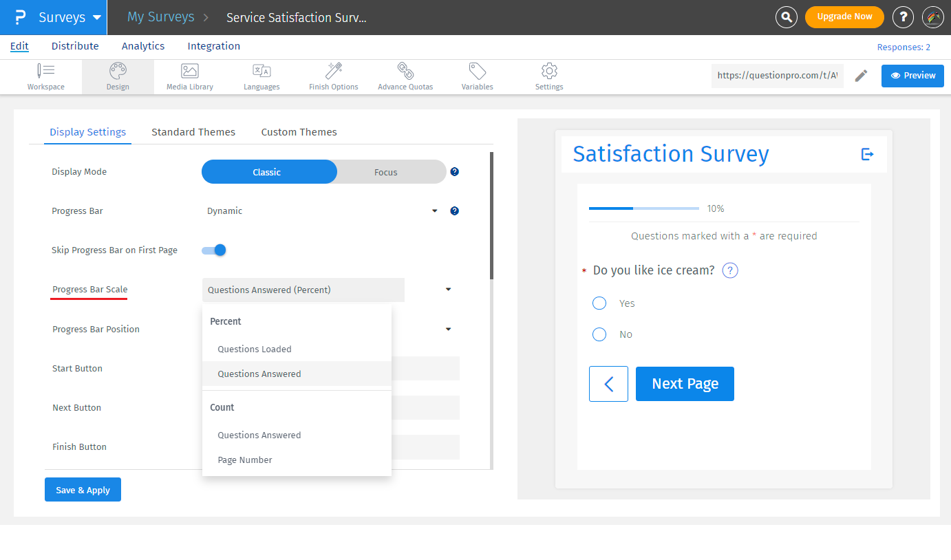Click the search magnifier icon in header
Viewport: 951px width, 560px height.
point(786,17)
